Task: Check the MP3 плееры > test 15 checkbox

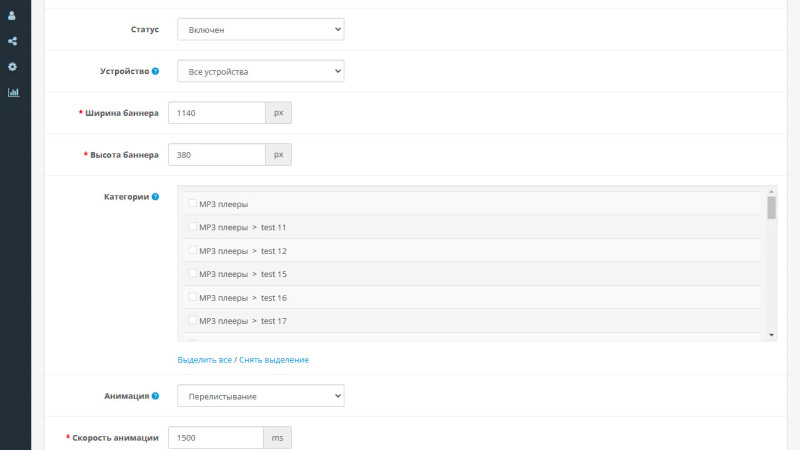Action: click(x=192, y=273)
